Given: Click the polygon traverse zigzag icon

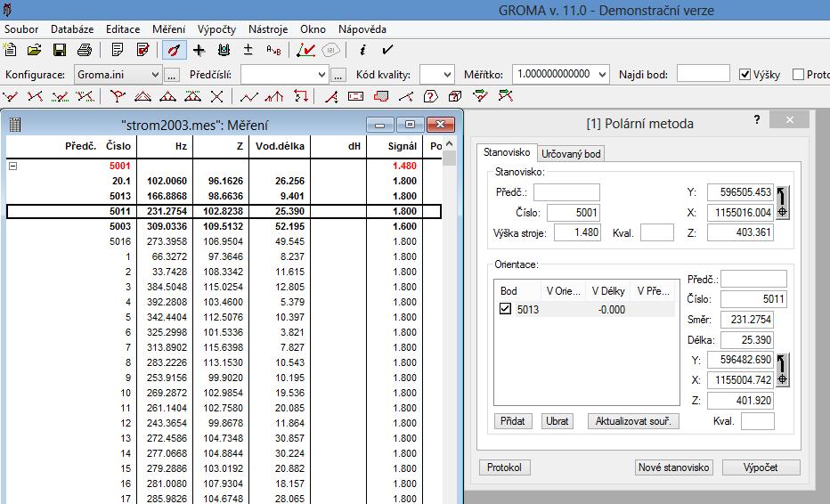Looking at the screenshot, I should (248, 96).
